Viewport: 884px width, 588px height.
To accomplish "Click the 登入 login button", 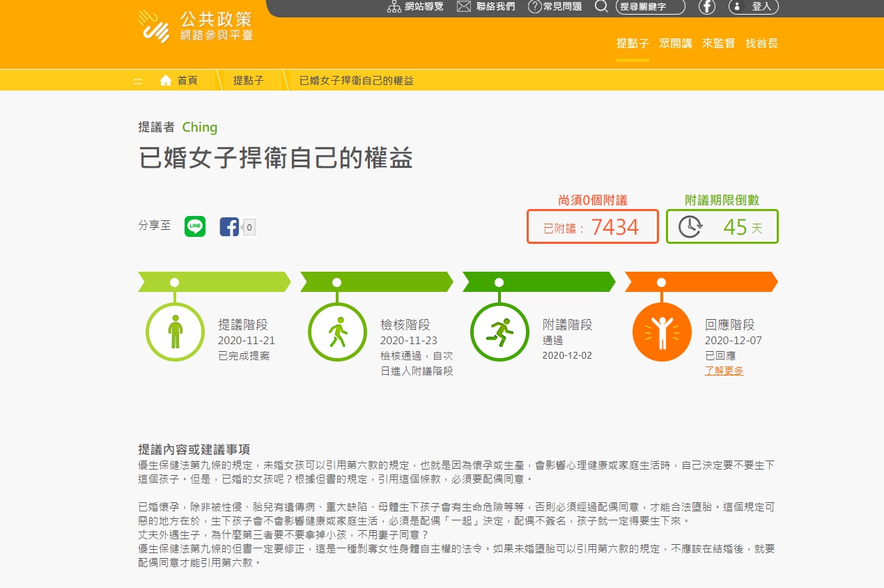I will (754, 7).
